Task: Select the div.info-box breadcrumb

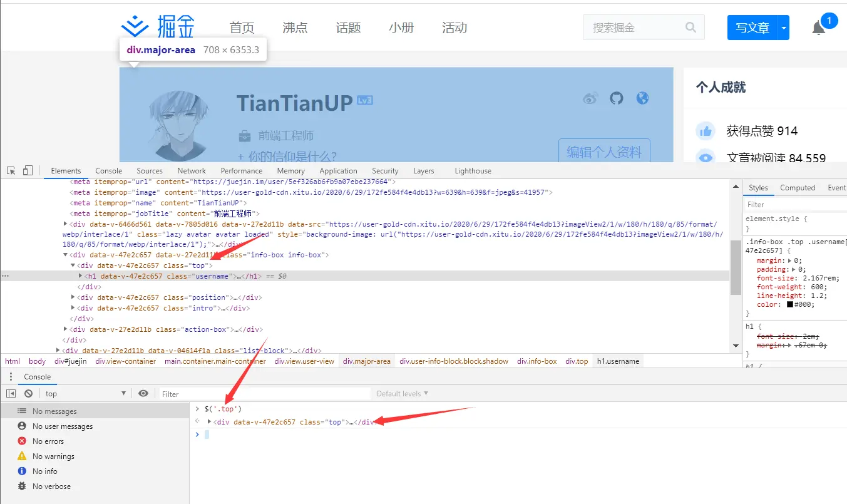Action: pyautogui.click(x=536, y=361)
